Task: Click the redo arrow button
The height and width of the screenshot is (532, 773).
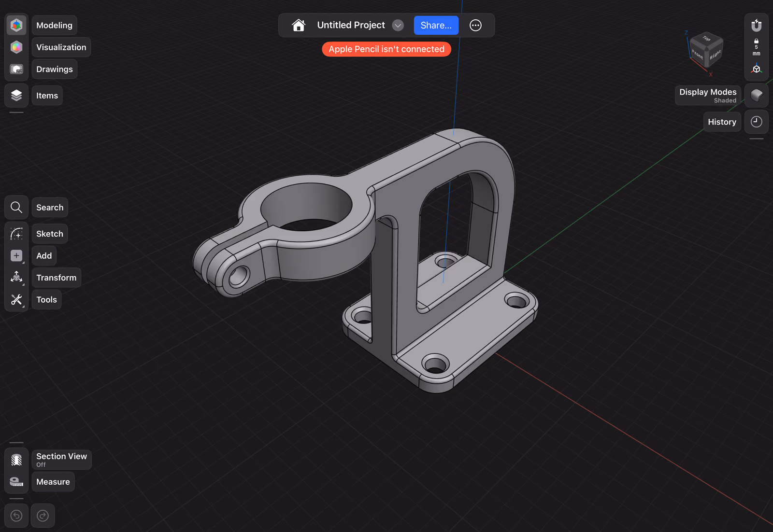Action: click(x=43, y=516)
